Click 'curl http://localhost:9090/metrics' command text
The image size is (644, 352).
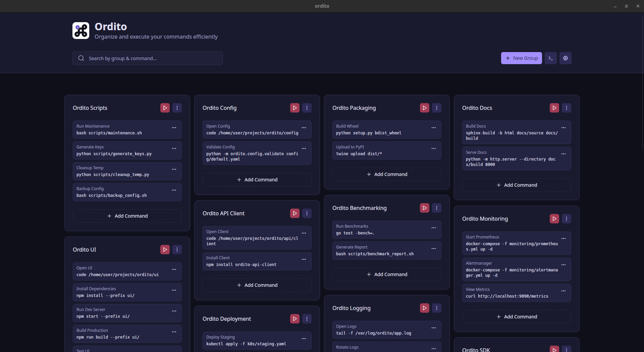507,296
